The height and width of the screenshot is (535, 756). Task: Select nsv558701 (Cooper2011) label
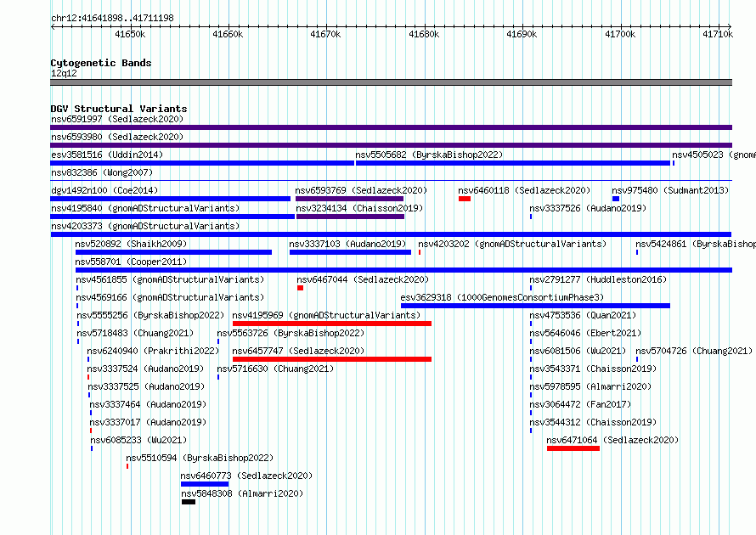tap(131, 262)
